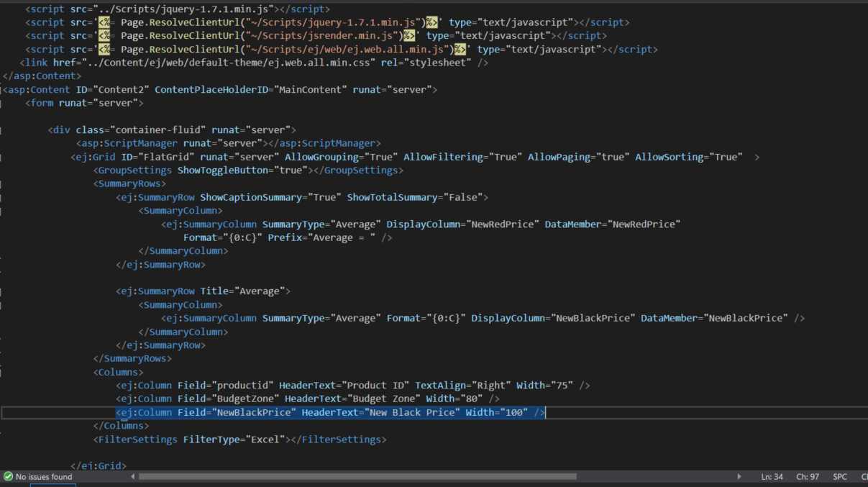Click the Ch: 97 column indicator

point(808,477)
